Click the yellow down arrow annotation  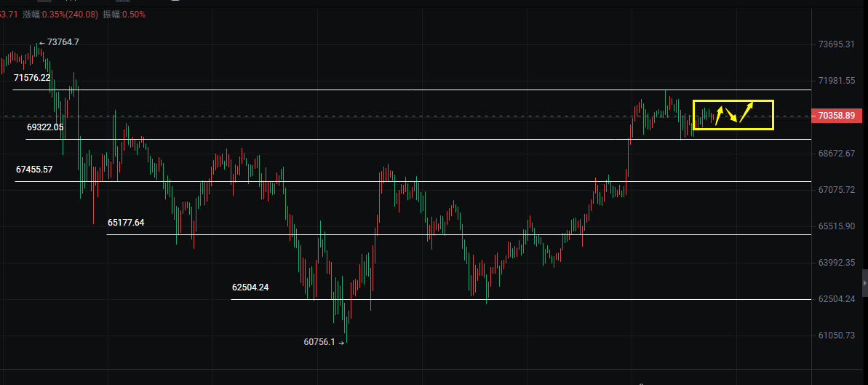pos(732,115)
